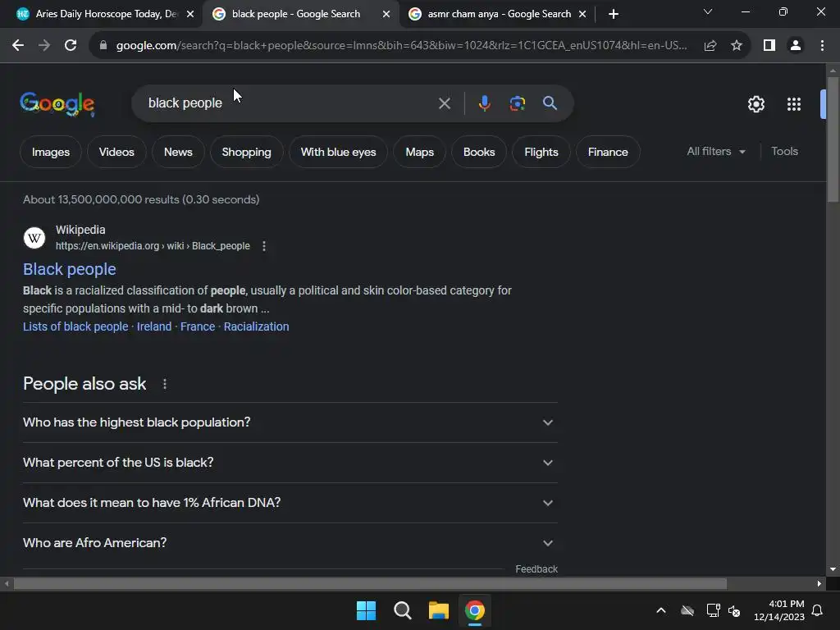Open the Windows Start menu
The image size is (840, 630).
click(x=367, y=610)
